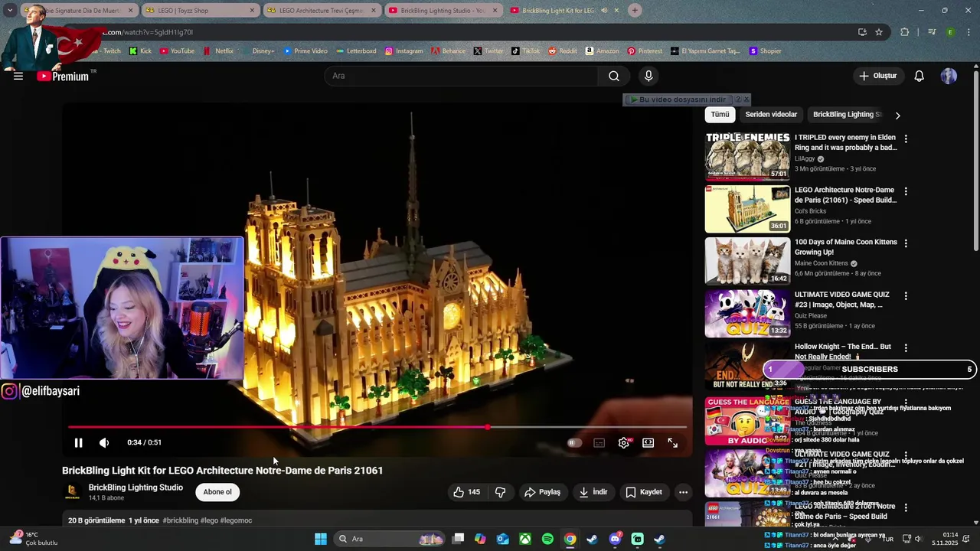
Task: Open the Xbox app from the taskbar
Action: coord(525,539)
